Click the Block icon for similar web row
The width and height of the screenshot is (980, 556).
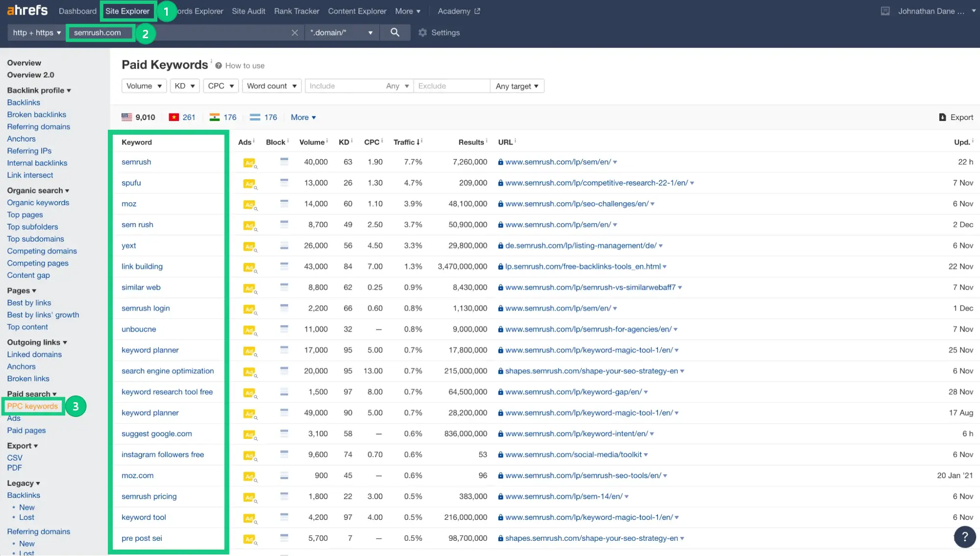coord(284,287)
